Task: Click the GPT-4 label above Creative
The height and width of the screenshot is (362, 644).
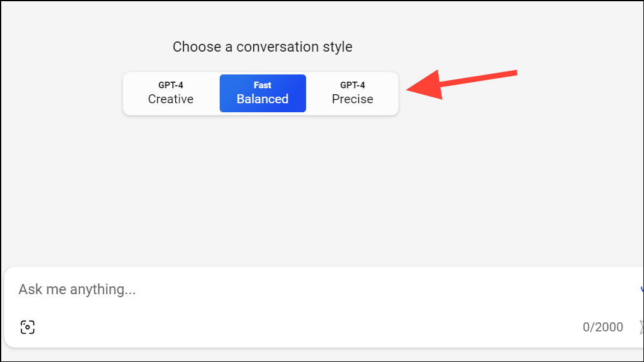Action: pyautogui.click(x=171, y=85)
